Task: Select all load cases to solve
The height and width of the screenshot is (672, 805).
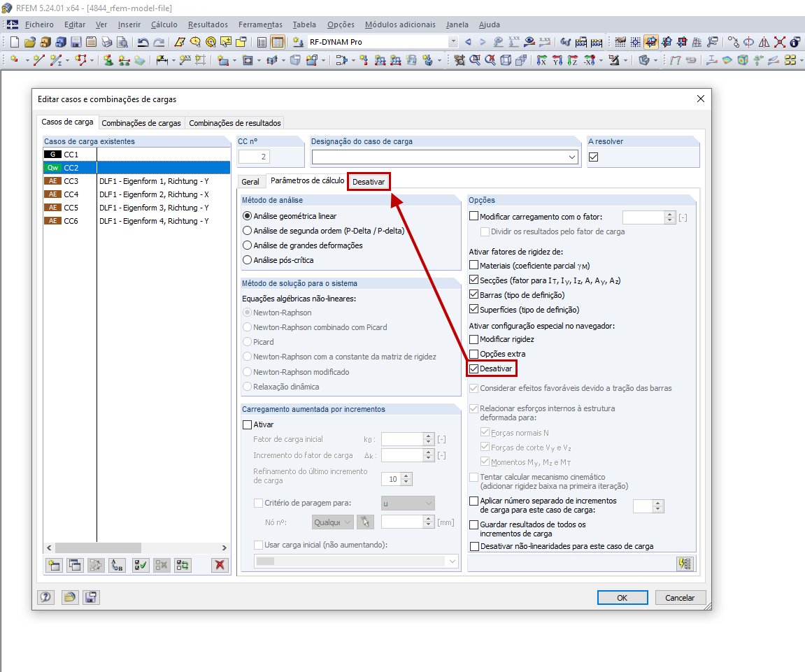Action: 140,566
